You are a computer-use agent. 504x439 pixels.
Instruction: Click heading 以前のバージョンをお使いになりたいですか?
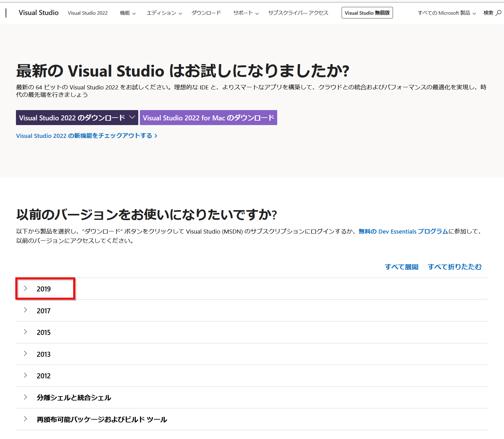[146, 214]
